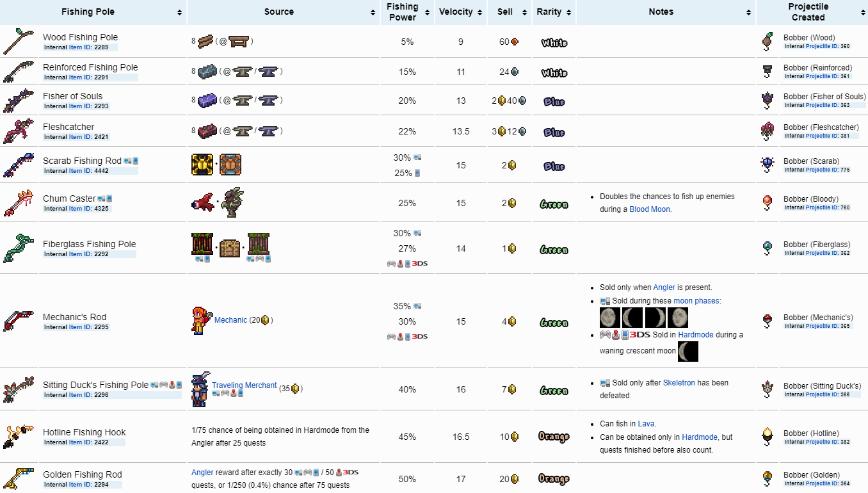Sort table by Fishing Pole column
868x493 pixels.
179,12
